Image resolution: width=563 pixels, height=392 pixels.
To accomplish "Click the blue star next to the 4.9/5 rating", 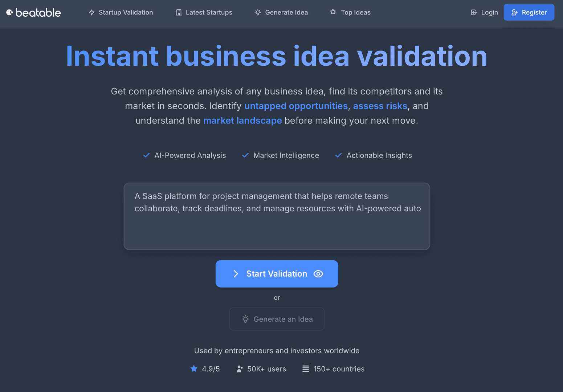I will (x=194, y=368).
